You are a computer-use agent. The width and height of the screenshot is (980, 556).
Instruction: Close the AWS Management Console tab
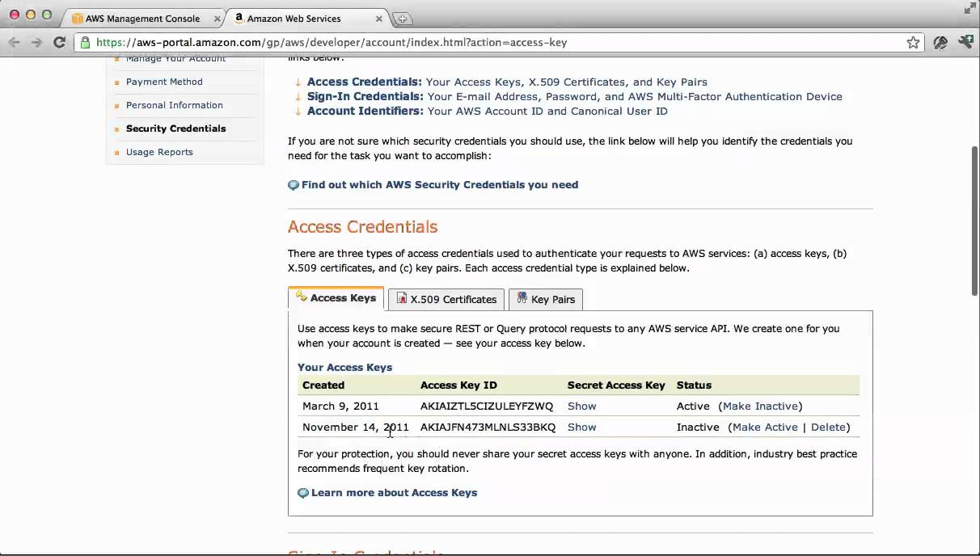pos(217,19)
